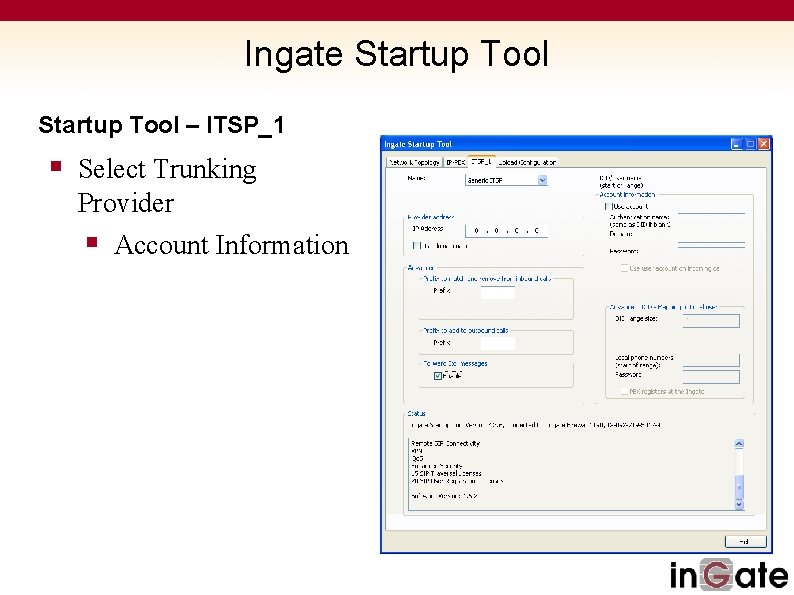Viewport: 794px width, 595px height.
Task: Click the status log scroll up arrow
Action: tap(739, 444)
